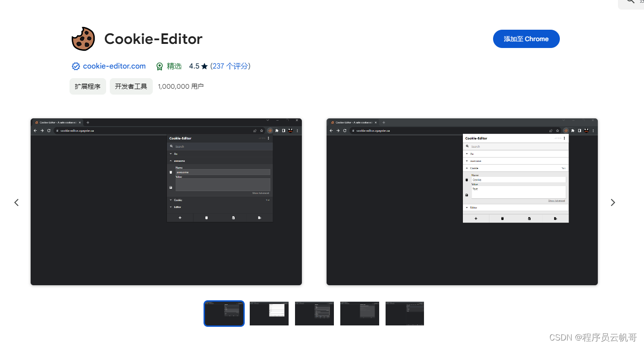Click the star icon after 4.5

tap(204, 66)
